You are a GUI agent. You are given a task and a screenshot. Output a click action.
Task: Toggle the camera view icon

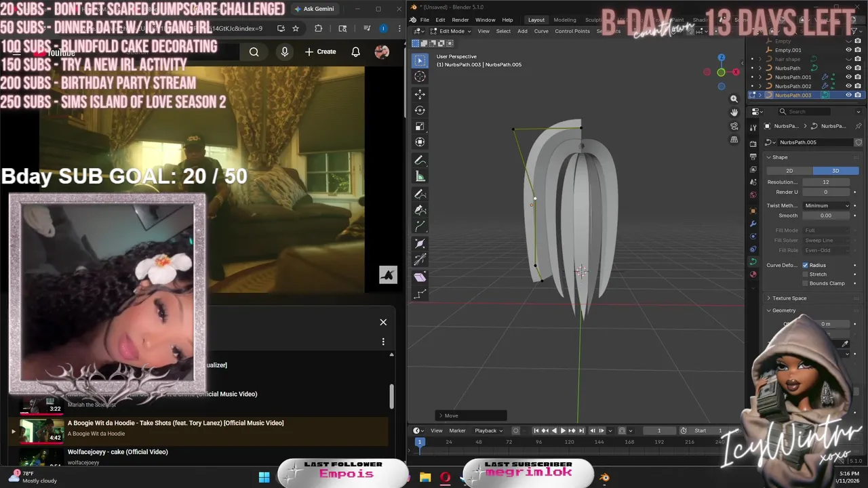point(734,126)
